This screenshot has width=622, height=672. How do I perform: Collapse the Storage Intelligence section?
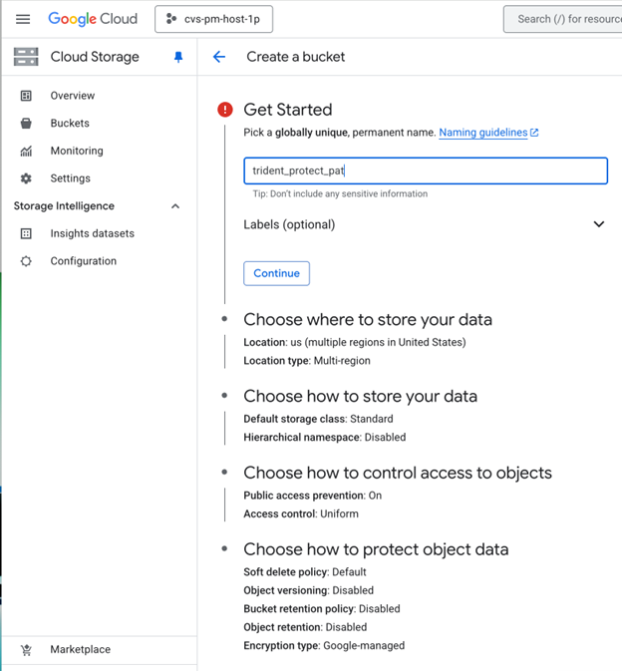175,206
